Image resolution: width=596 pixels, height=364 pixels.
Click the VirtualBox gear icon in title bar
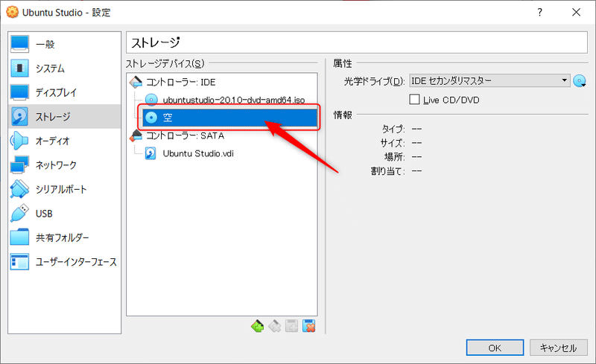[12, 13]
